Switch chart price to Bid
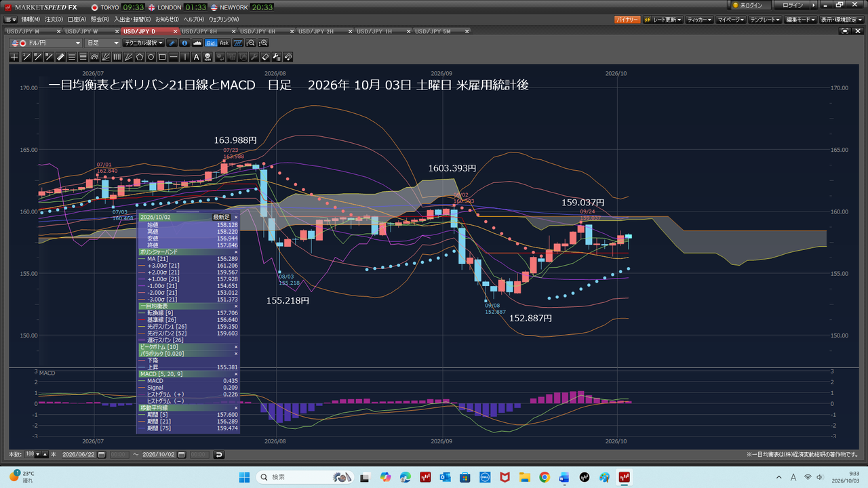Image resolution: width=868 pixels, height=488 pixels. 211,43
